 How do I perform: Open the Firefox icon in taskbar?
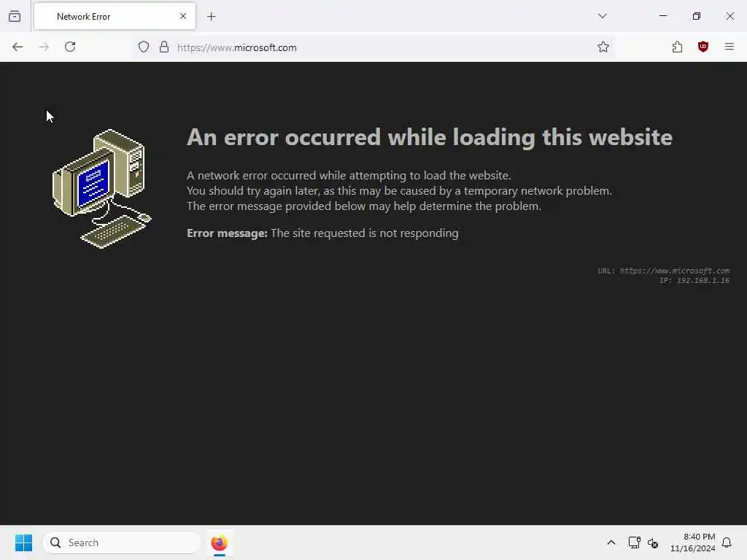[219, 542]
